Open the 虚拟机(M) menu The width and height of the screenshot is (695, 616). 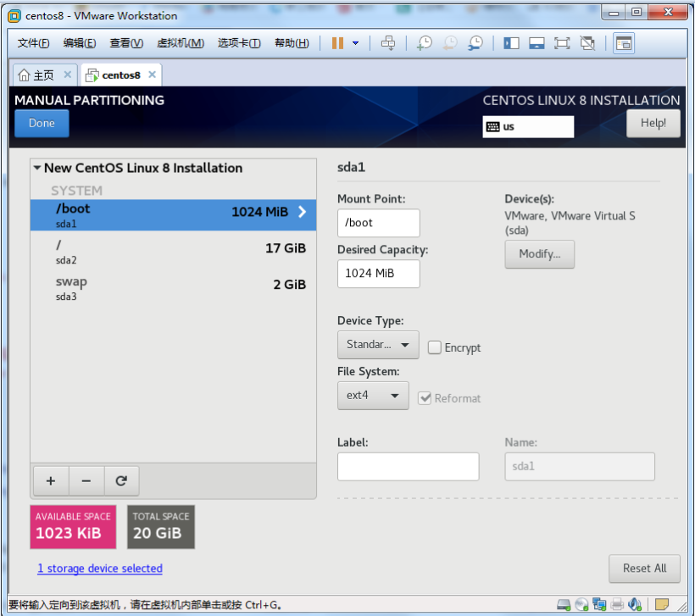point(180,43)
